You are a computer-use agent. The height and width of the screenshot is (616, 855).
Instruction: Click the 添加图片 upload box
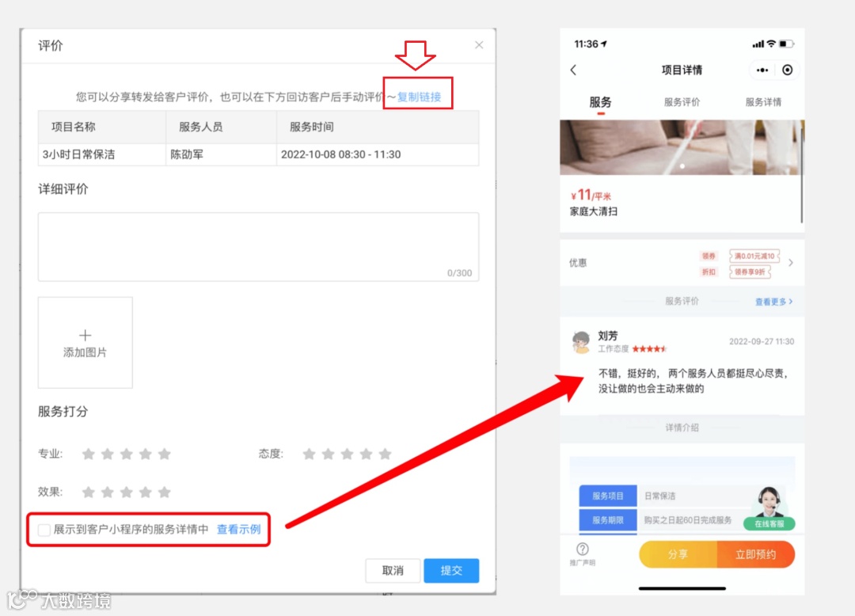pos(85,342)
